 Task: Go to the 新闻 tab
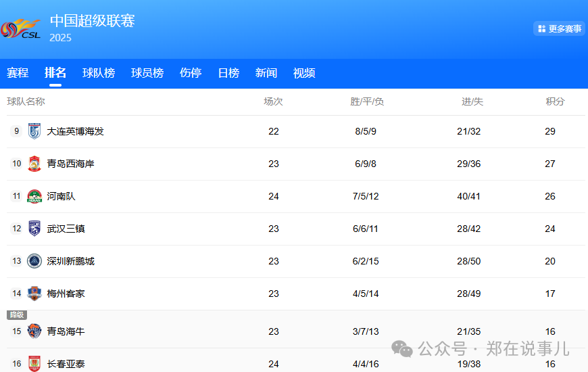click(266, 73)
